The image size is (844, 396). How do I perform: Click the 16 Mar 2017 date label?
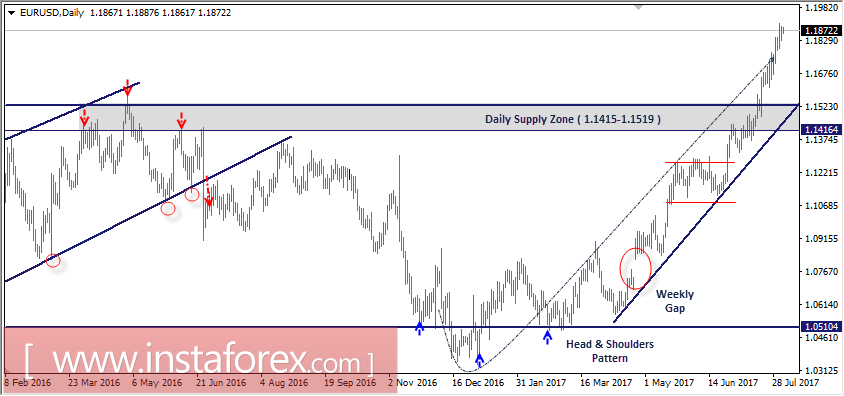click(x=606, y=383)
